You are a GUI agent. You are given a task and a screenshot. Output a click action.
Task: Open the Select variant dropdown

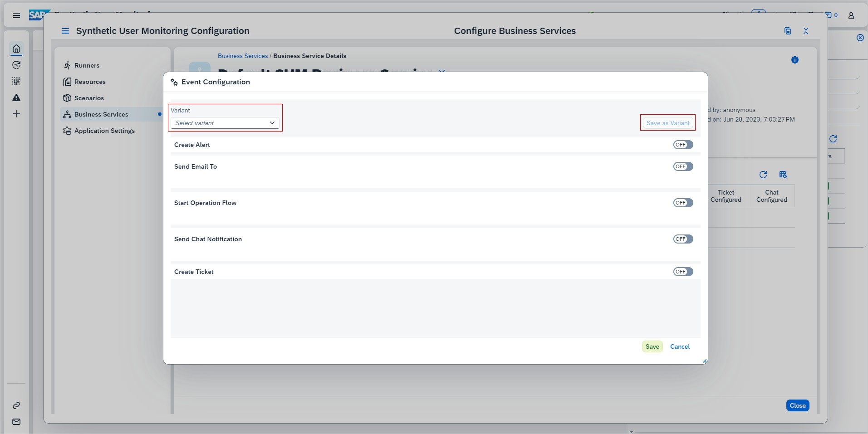[225, 123]
